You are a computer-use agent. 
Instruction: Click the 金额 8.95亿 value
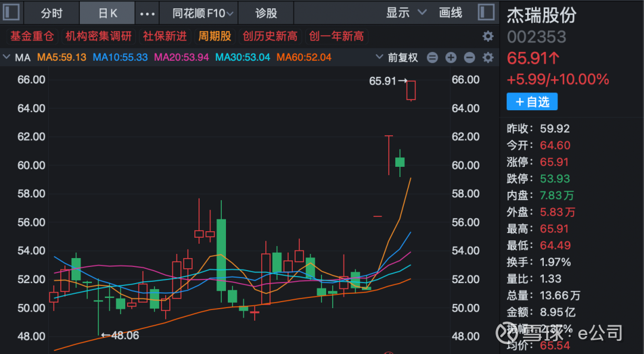pyautogui.click(x=558, y=312)
